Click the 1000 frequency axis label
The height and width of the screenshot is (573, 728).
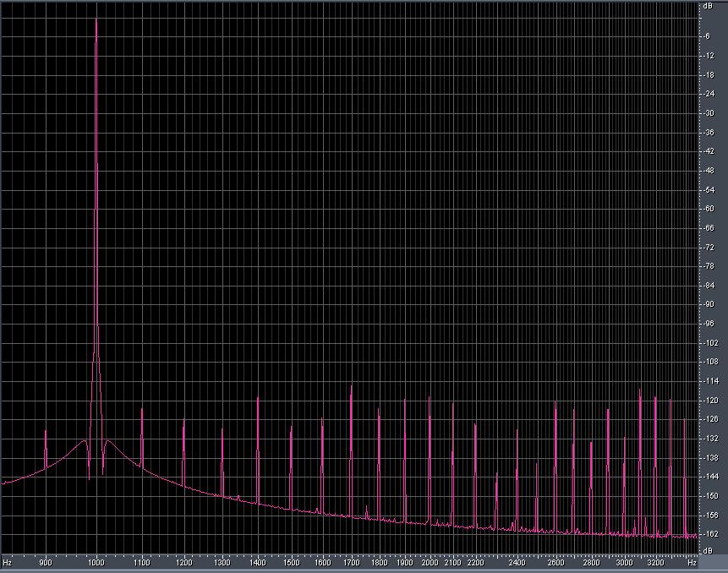[x=96, y=563]
